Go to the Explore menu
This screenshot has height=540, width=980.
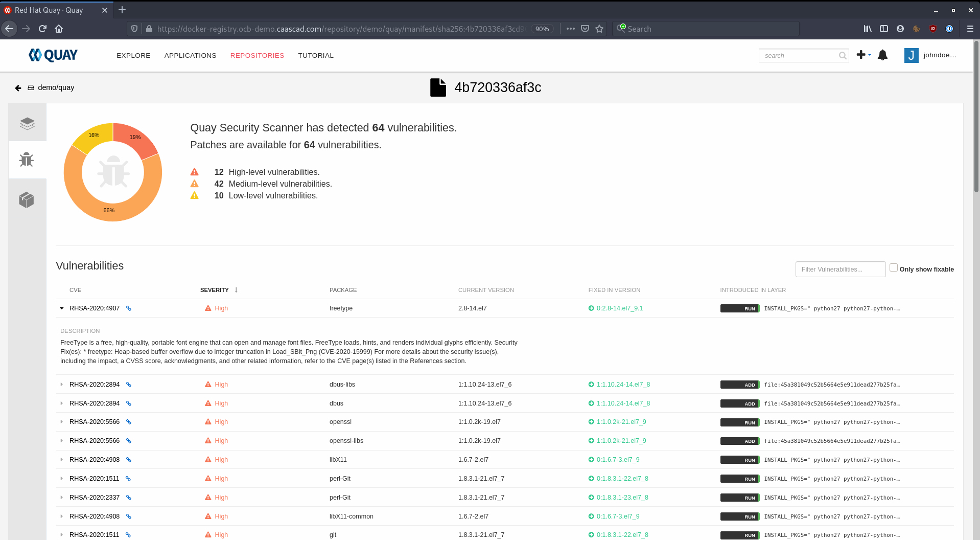click(x=133, y=55)
